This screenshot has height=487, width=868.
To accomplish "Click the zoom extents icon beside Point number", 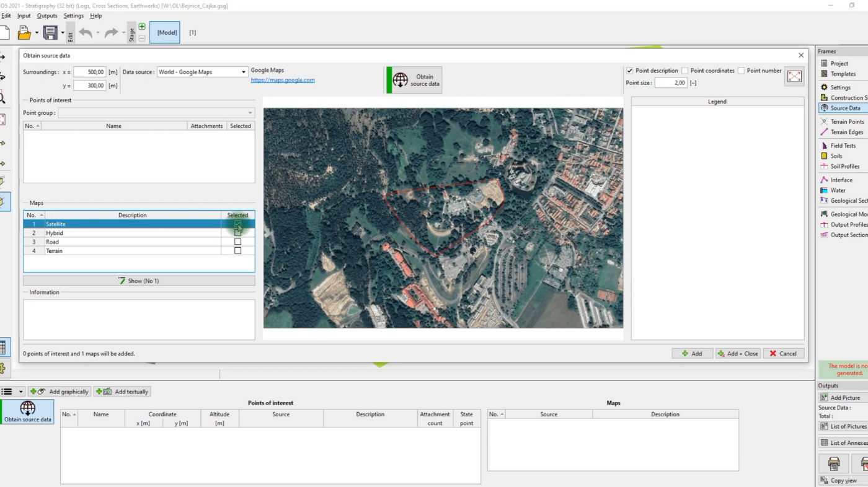I will 794,76.
